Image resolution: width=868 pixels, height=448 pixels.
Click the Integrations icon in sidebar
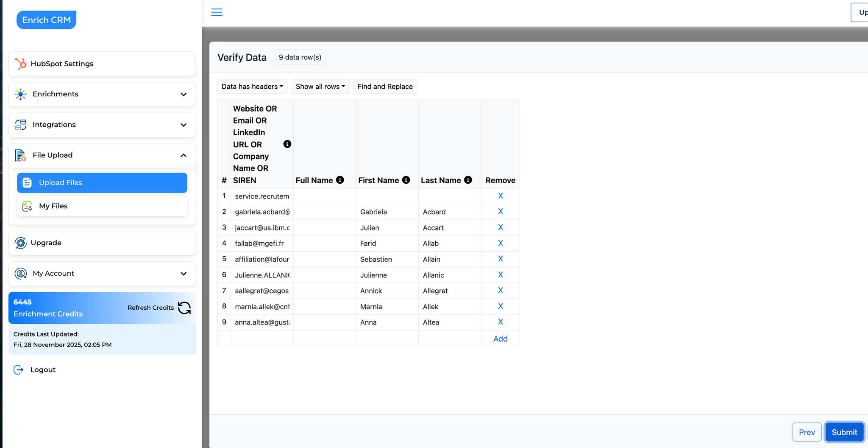20,125
